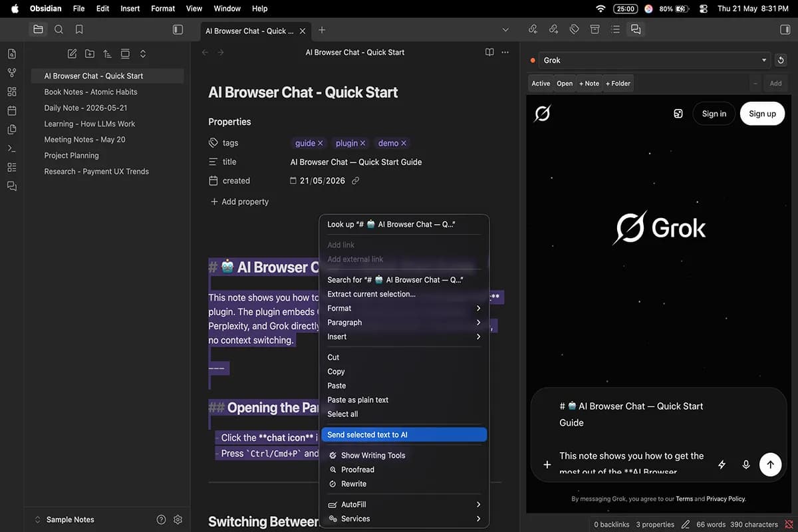Expand or collapse all folders icon
798x532 pixels.
143,54
